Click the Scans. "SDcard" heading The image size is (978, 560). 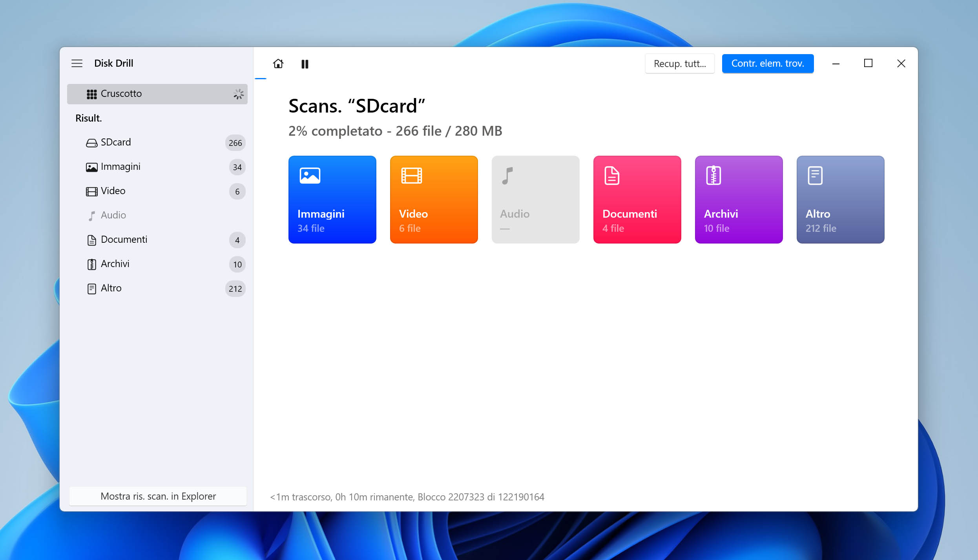point(357,106)
